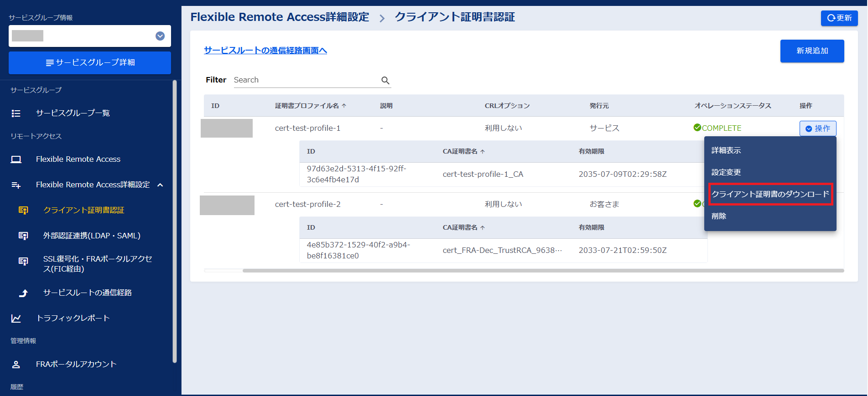This screenshot has height=396, width=868.
Task: Select 削除 in the operation menu
Action: click(x=719, y=216)
